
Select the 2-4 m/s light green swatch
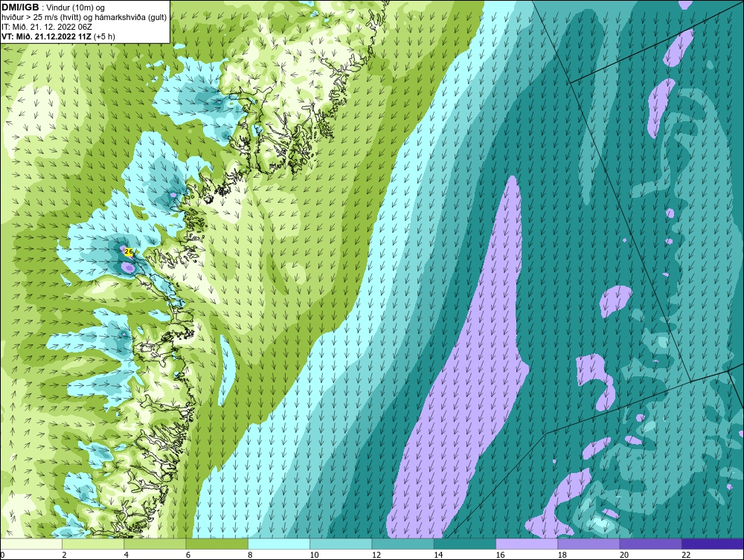pos(93,544)
